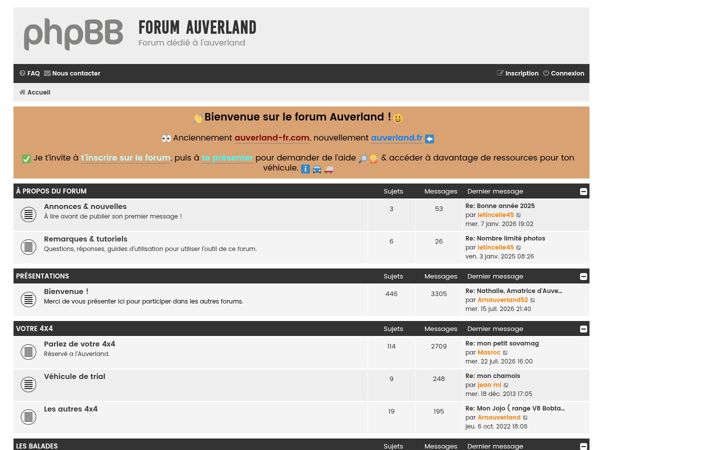
Task: Collapse the À propos du forum category
Action: pyautogui.click(x=583, y=191)
